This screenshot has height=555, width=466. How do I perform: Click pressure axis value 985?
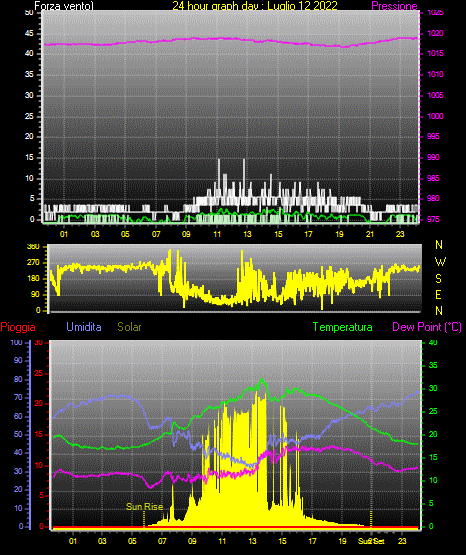point(433,178)
